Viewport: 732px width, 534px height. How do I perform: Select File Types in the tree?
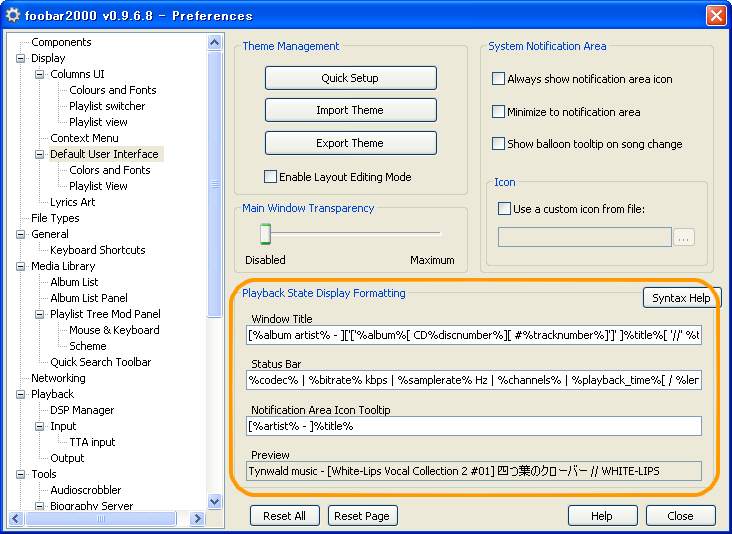55,218
